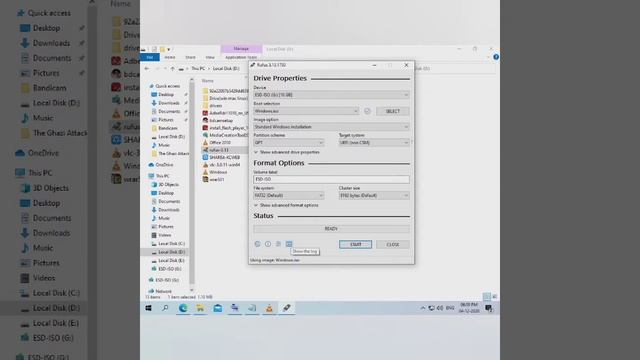
Task: Open Rufus application settings icon
Action: point(278,244)
